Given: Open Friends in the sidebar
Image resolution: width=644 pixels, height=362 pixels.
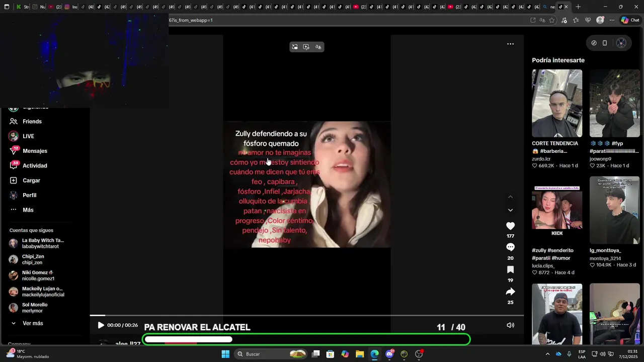Looking at the screenshot, I should (x=32, y=121).
